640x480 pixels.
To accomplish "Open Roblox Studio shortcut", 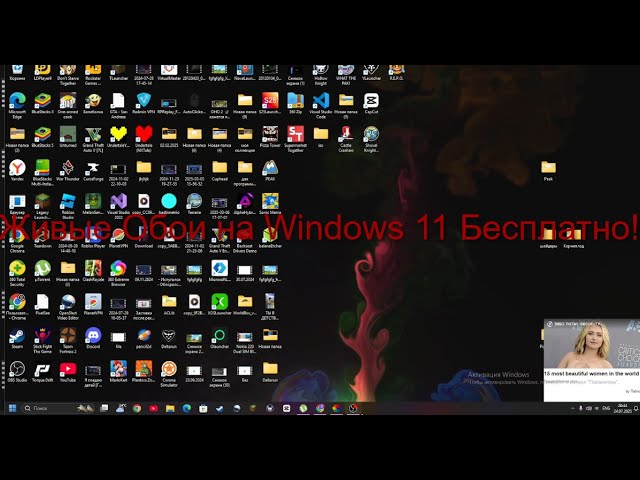I will (x=68, y=206).
